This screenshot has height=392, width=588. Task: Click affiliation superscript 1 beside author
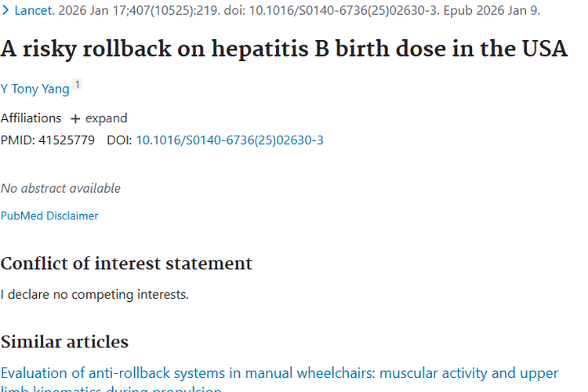(x=78, y=85)
